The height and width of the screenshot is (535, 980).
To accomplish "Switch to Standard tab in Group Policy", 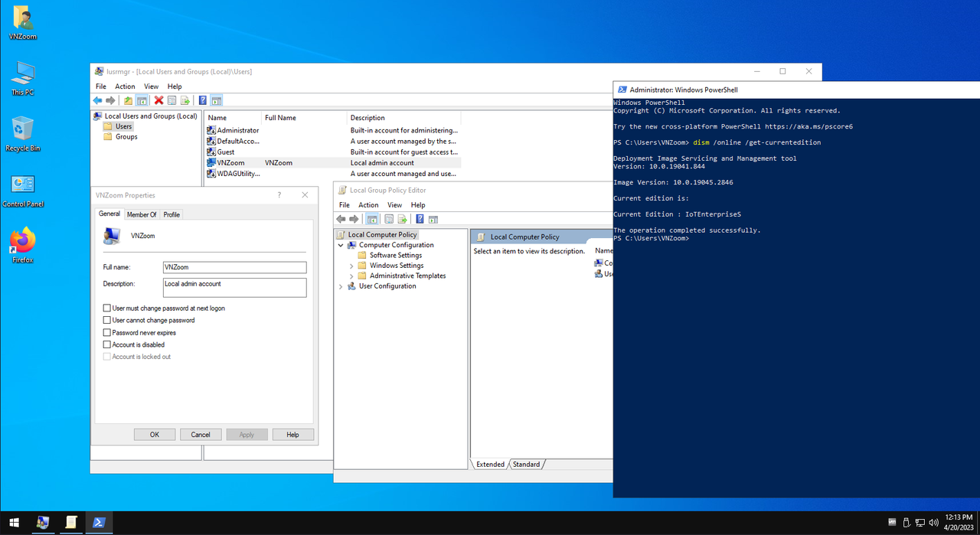I will tap(526, 465).
